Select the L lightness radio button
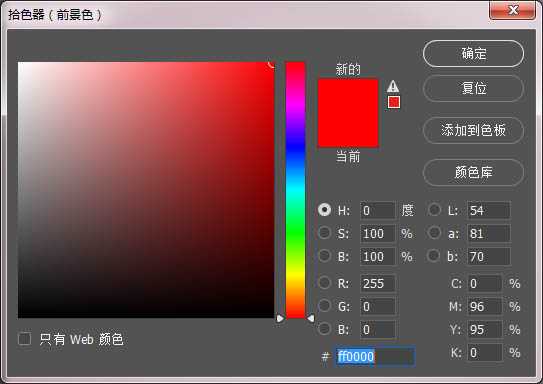The image size is (543, 384). (x=434, y=210)
